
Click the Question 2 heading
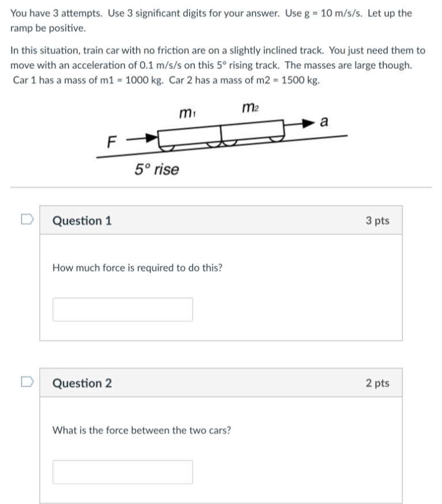tap(82, 383)
